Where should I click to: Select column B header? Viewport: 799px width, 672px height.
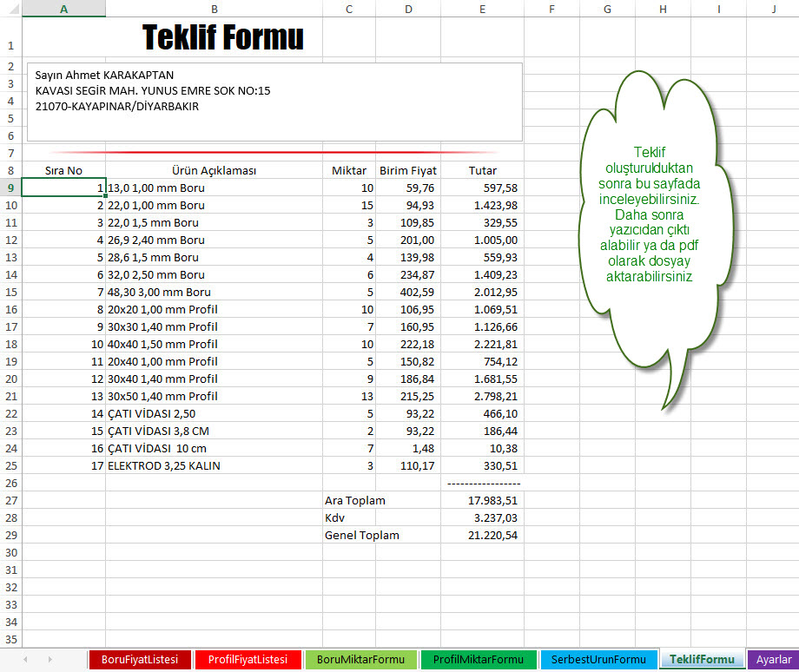point(214,9)
